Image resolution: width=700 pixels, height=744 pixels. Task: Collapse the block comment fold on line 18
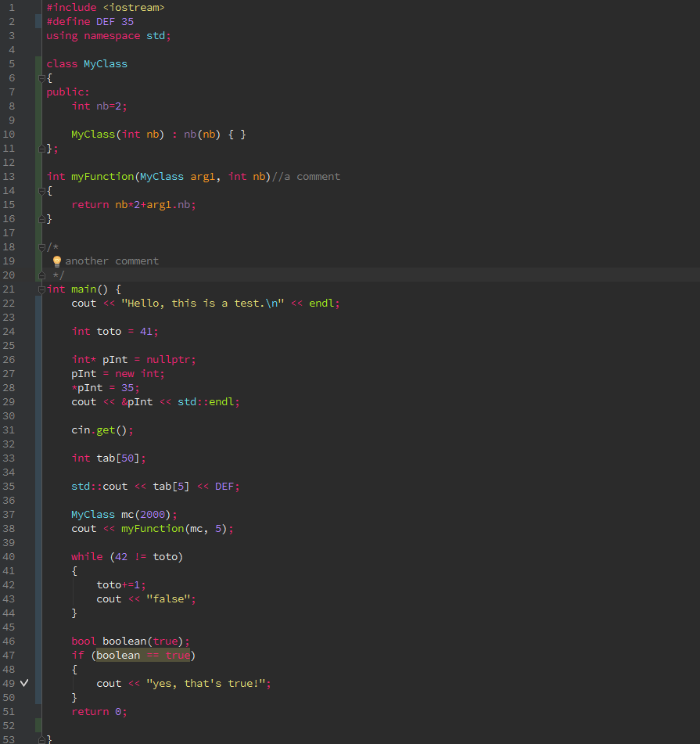click(41, 246)
